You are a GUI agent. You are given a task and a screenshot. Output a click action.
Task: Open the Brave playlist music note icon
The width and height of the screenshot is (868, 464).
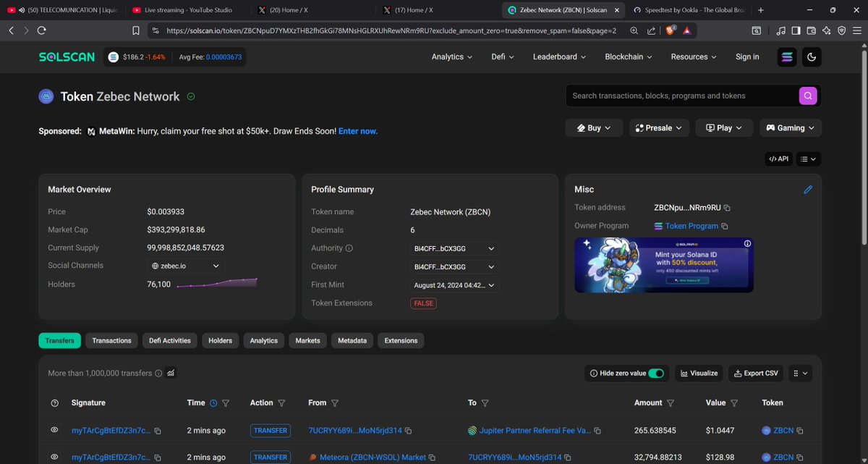coord(780,30)
